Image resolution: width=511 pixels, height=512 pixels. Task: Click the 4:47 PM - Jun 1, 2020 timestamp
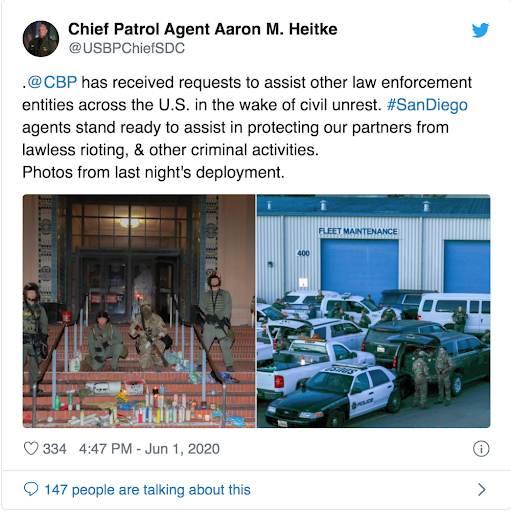pyautogui.click(x=149, y=449)
